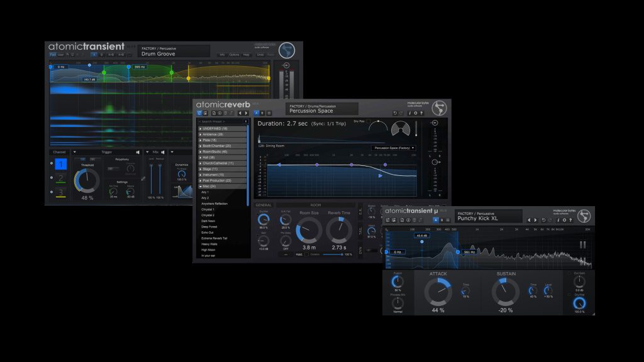Click the molecular bytes logo in atomictransient
Screen dimensions: 644x362
click(287, 50)
